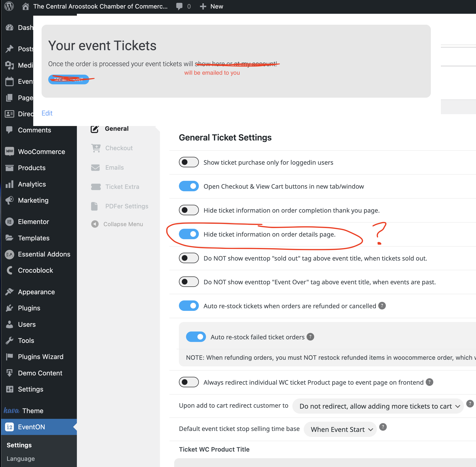
Task: Click the Plugins sidebar icon
Action: point(9,308)
